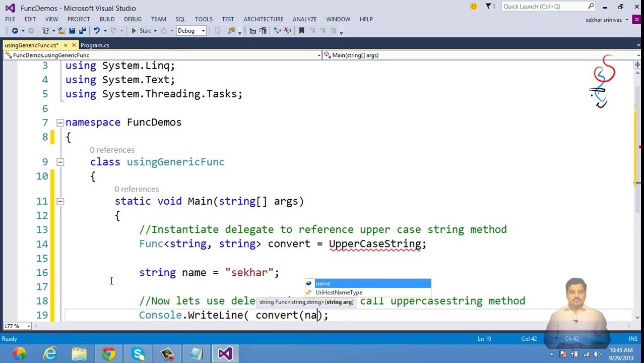Click the Open File folder icon
Viewport: 644px width, 363px height.
(x=61, y=31)
